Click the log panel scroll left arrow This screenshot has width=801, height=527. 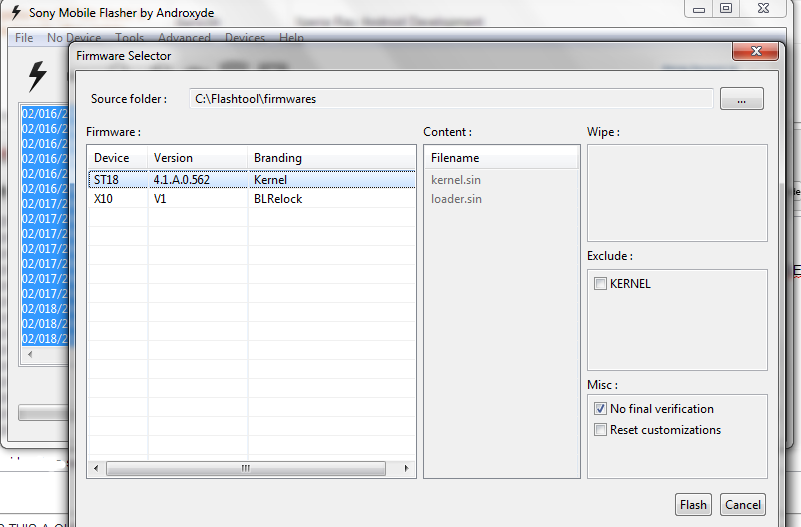(30, 354)
